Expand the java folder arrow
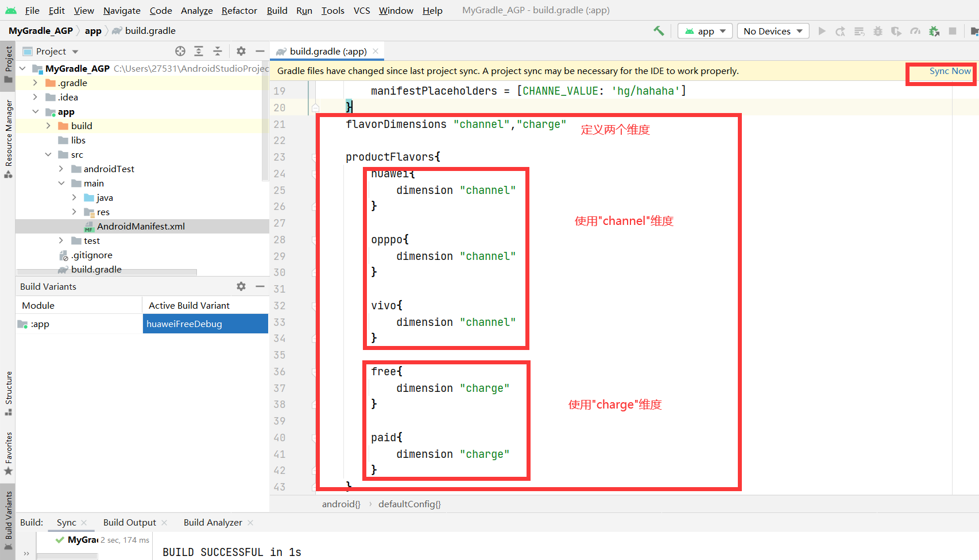The height and width of the screenshot is (560, 979). [74, 197]
